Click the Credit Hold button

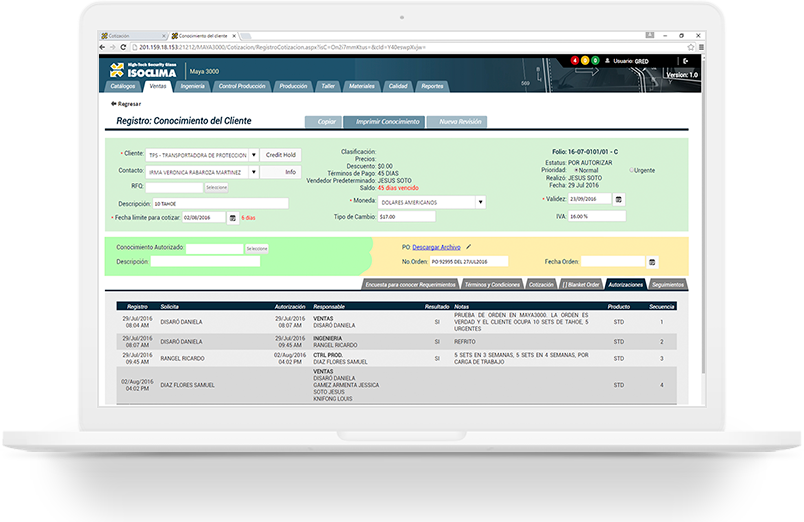click(x=280, y=155)
